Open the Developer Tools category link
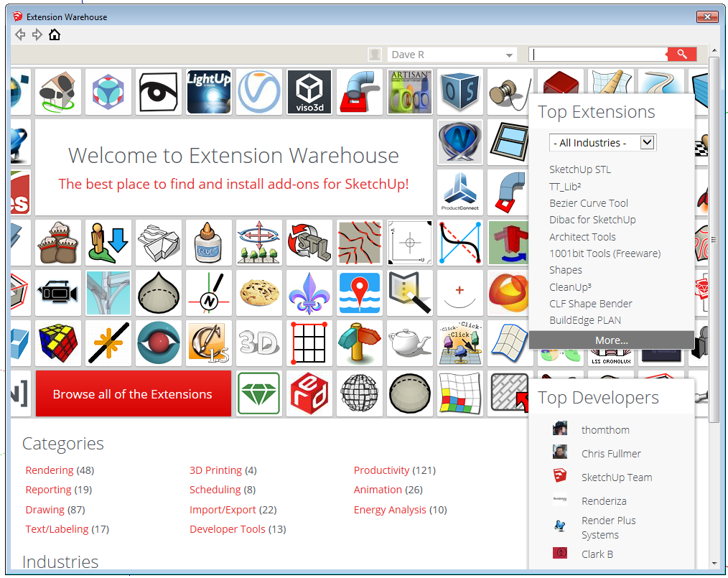The height and width of the screenshot is (578, 728). tap(228, 529)
